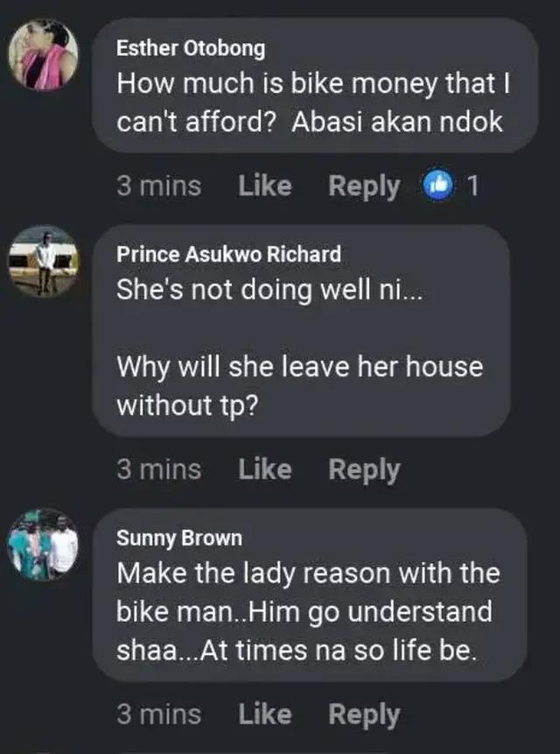Click the blue thumbs-up reaction icon
This screenshot has height=754, width=560.
click(437, 186)
